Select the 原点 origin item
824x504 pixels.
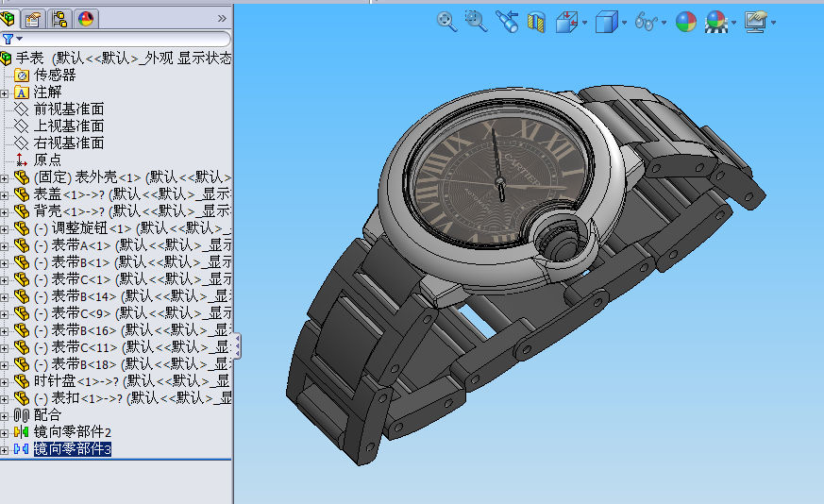click(47, 160)
